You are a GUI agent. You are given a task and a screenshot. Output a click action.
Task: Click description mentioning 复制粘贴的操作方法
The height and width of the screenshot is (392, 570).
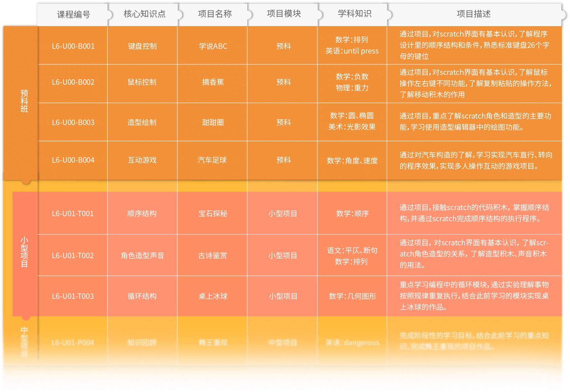point(475,83)
